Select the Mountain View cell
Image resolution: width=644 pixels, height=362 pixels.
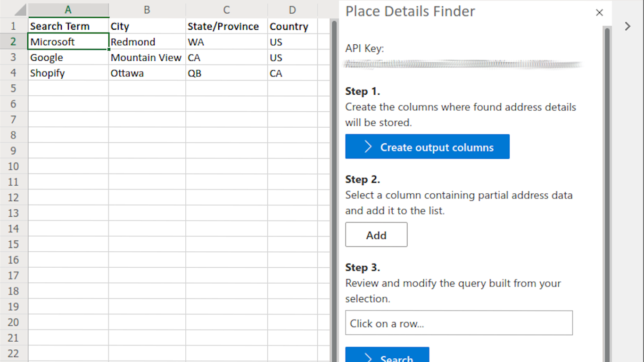147,58
